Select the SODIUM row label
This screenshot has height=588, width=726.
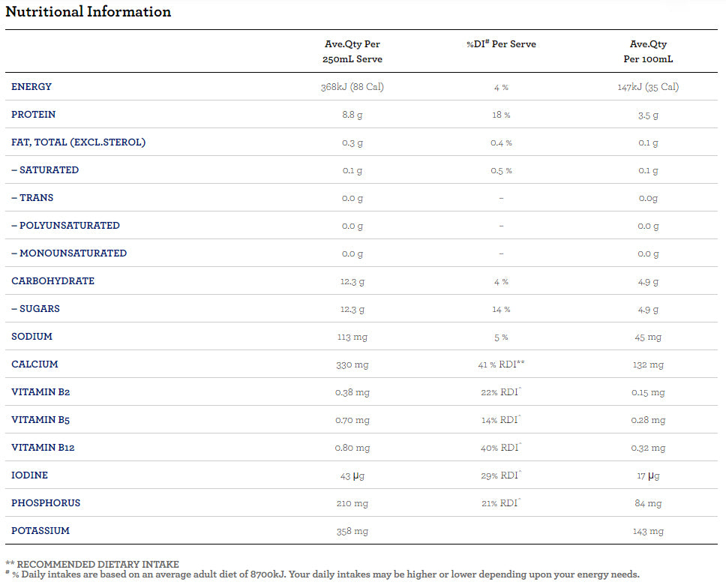(x=31, y=337)
